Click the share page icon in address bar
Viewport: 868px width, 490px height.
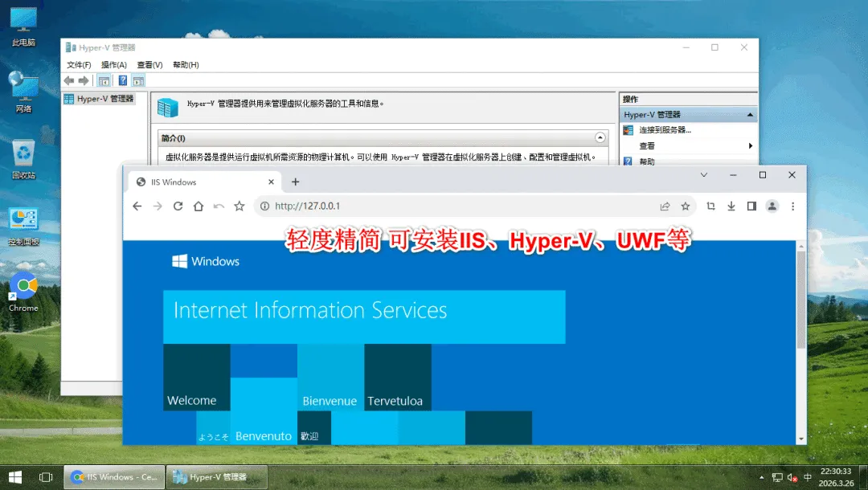665,206
